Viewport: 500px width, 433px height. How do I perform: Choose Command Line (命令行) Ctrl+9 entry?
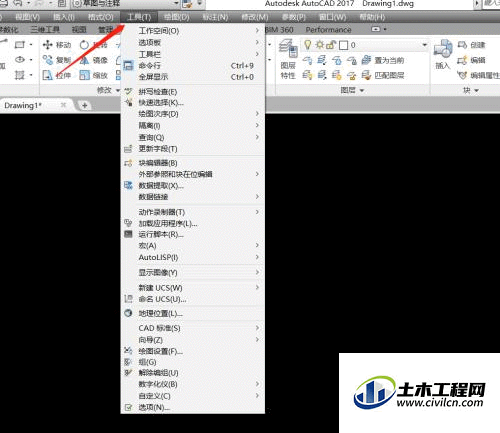(193, 65)
